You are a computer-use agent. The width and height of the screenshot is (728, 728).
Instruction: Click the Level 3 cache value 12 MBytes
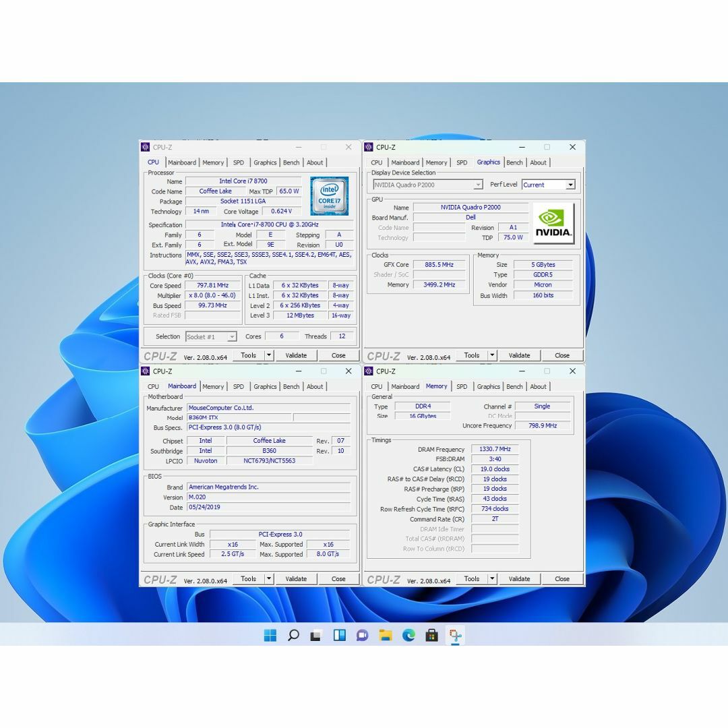tap(300, 315)
